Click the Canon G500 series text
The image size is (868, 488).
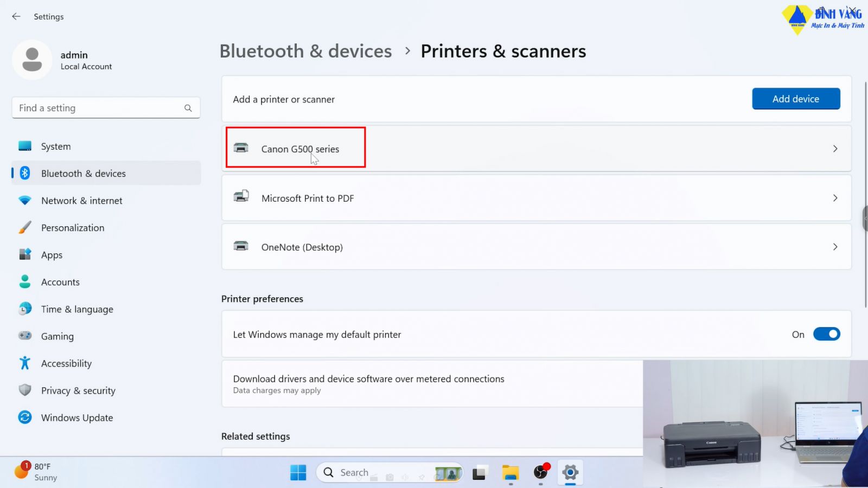click(300, 149)
